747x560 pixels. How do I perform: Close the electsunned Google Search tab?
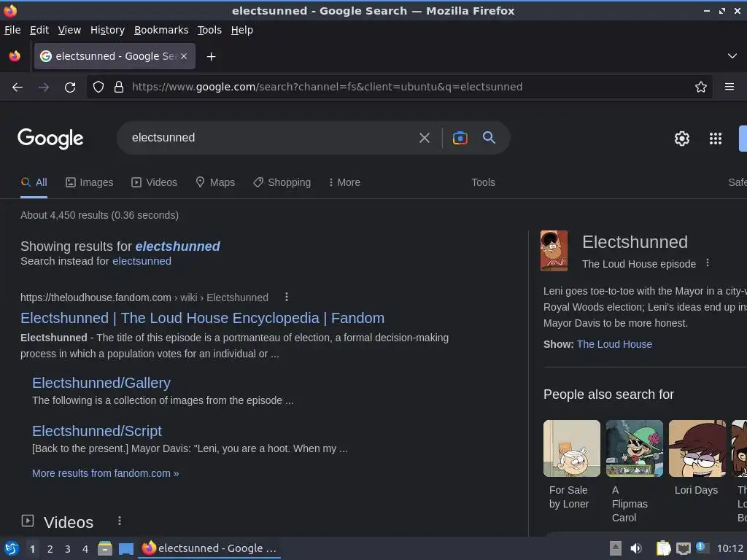pyautogui.click(x=184, y=56)
